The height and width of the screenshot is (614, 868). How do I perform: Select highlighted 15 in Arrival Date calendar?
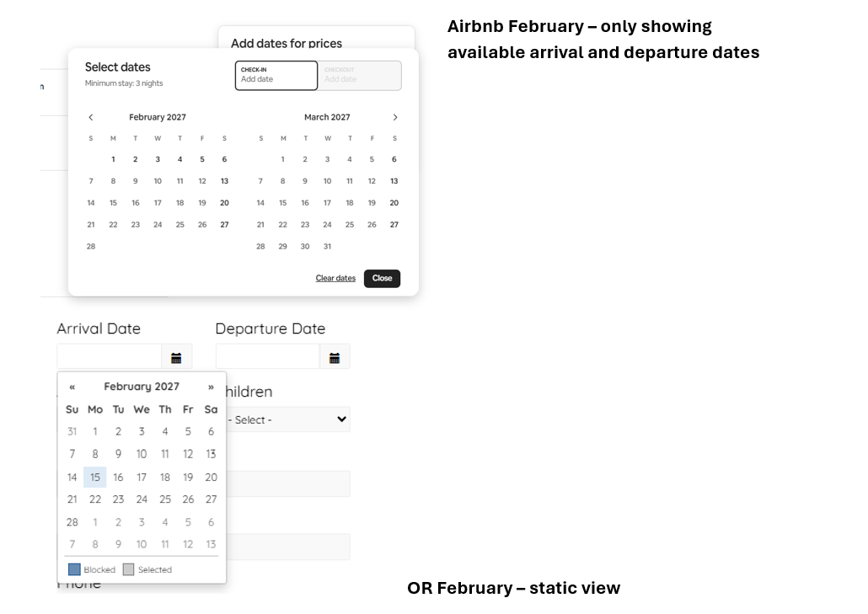point(95,478)
